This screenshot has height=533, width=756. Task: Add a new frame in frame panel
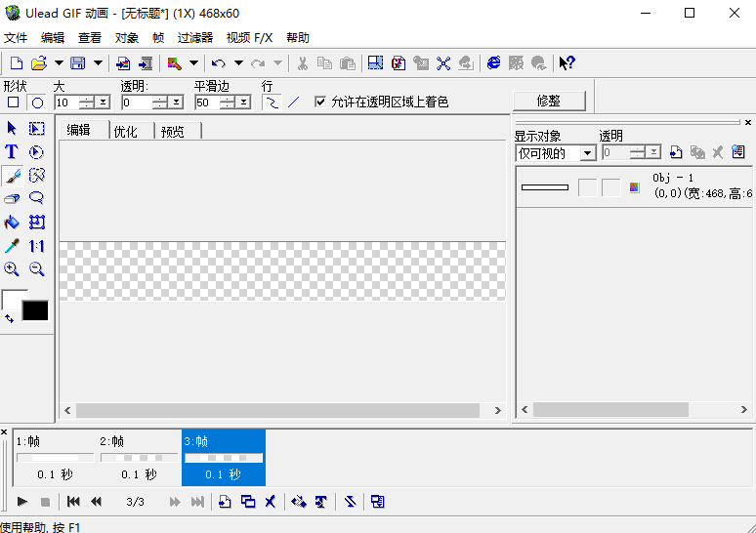coord(225,502)
